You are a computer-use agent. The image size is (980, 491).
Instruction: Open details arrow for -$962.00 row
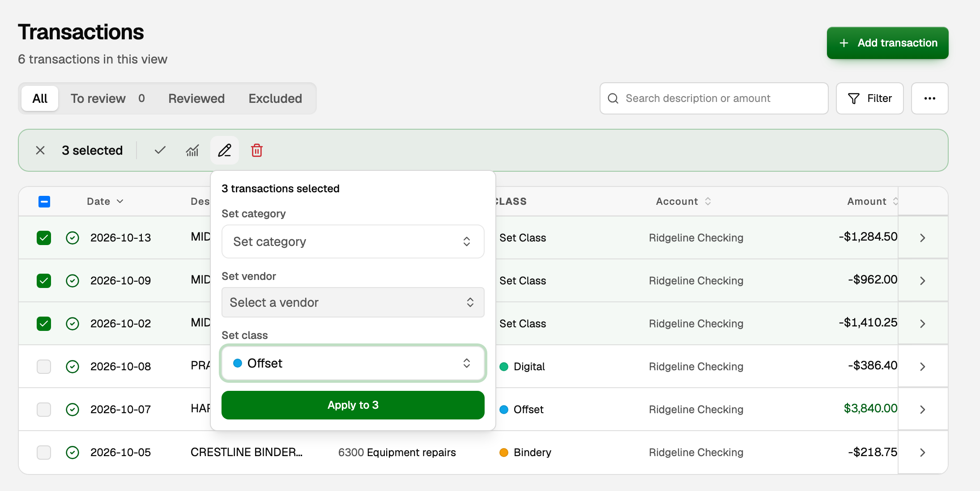coord(923,281)
